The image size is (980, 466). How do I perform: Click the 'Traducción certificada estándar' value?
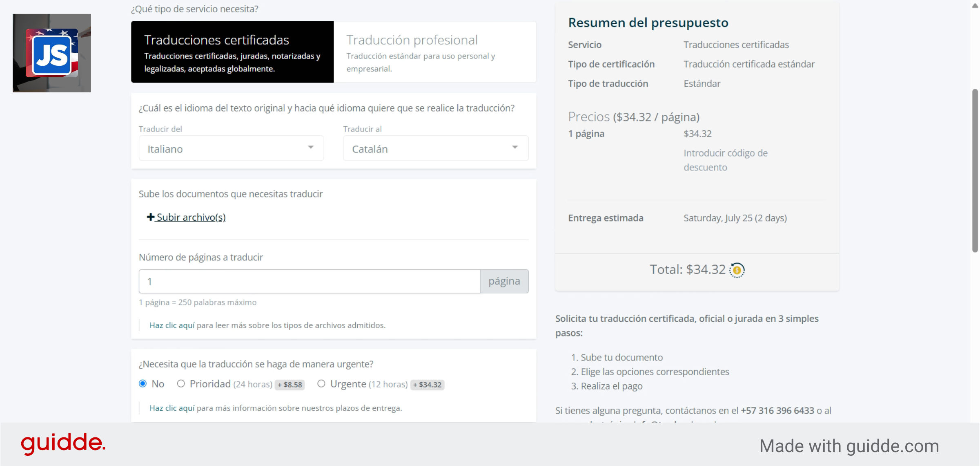(749, 64)
